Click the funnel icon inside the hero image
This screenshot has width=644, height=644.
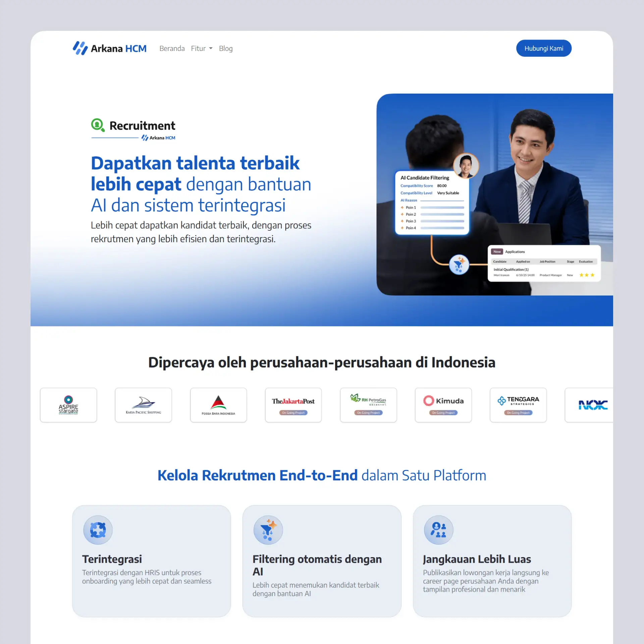[459, 264]
